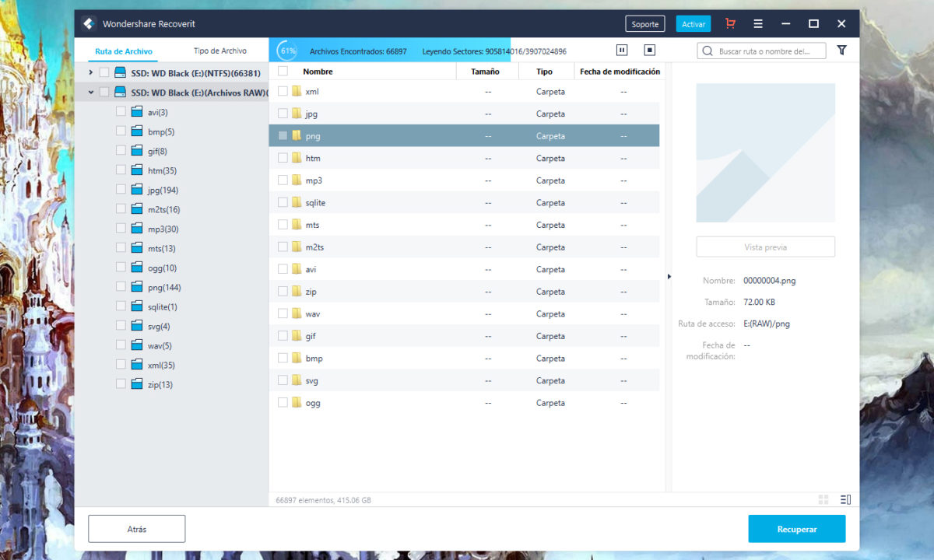Check the jpg(194) checkbox in the tree
The width and height of the screenshot is (934, 560).
(x=121, y=189)
